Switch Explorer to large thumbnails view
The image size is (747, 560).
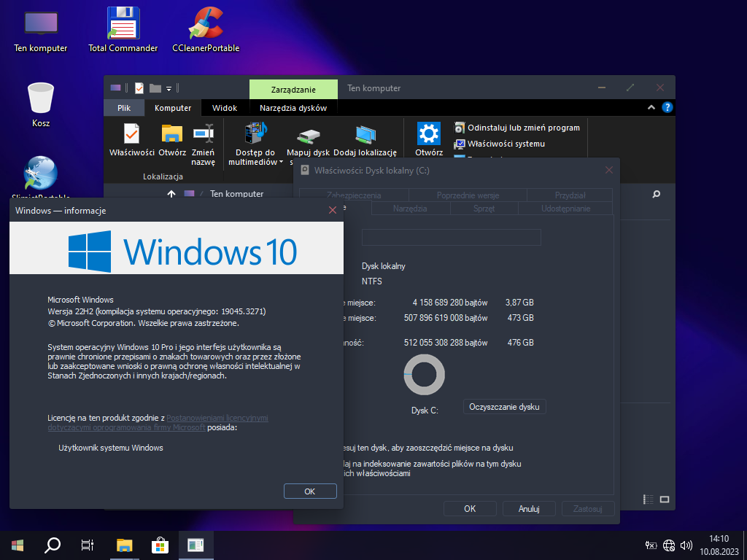tap(665, 499)
